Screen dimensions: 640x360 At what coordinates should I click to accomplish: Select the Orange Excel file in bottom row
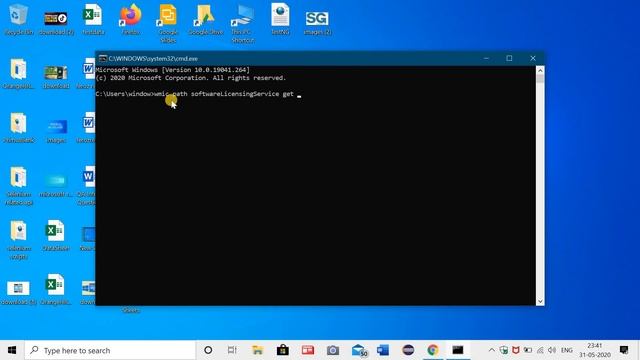point(56,289)
